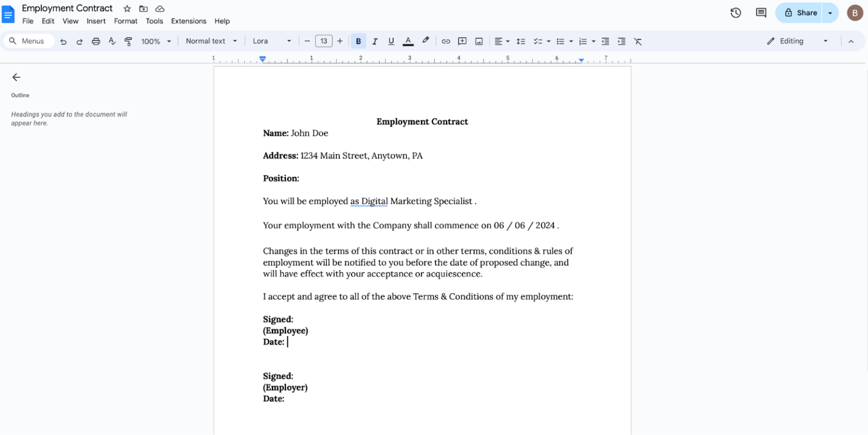Toggle bold formatting

coord(358,41)
